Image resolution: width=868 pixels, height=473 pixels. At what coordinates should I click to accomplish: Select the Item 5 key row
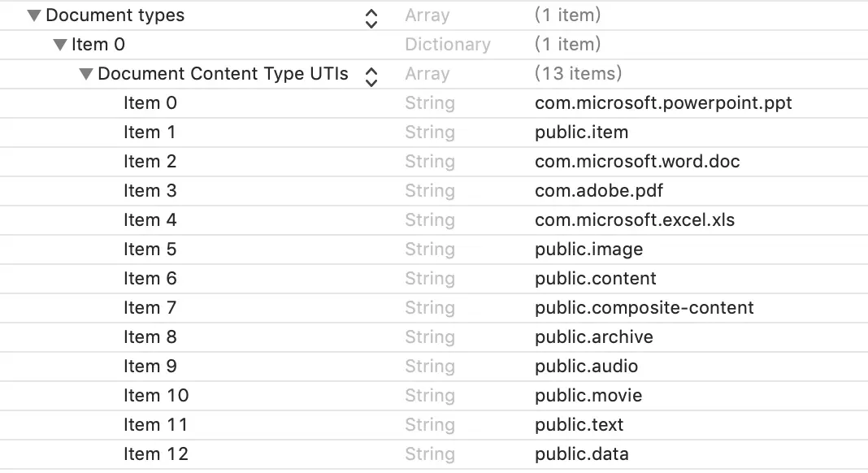pos(150,250)
